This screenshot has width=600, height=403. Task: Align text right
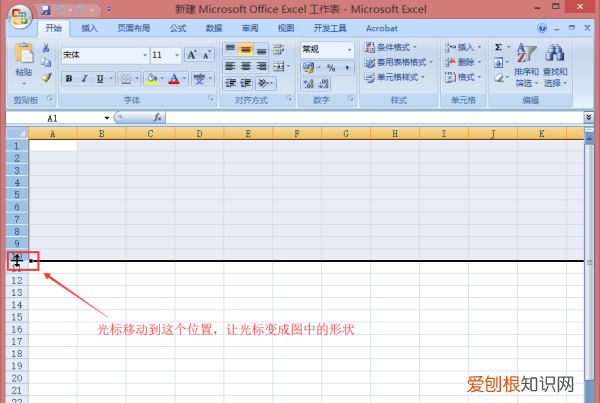pyautogui.click(x=261, y=66)
